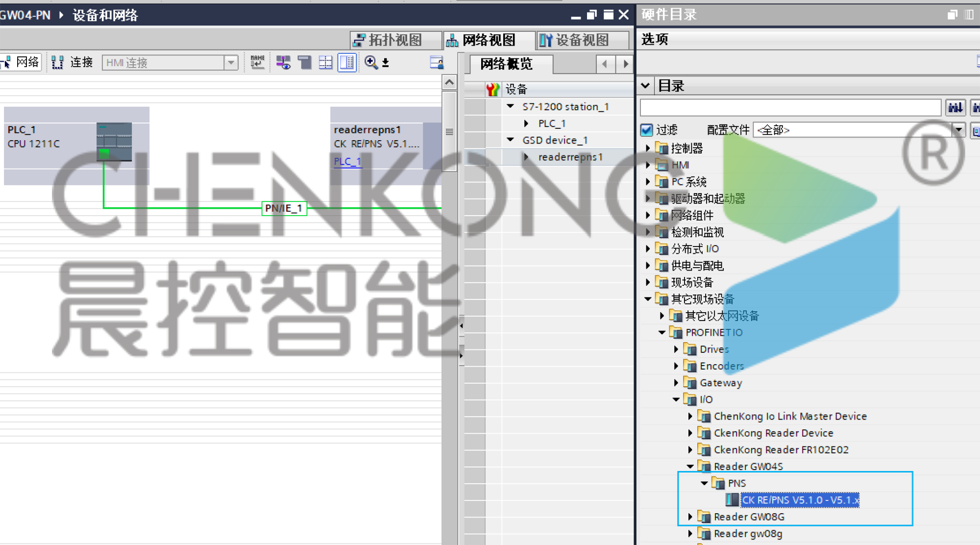Image resolution: width=980 pixels, height=545 pixels.
Task: Click the assign device name icon
Action: coord(257,62)
